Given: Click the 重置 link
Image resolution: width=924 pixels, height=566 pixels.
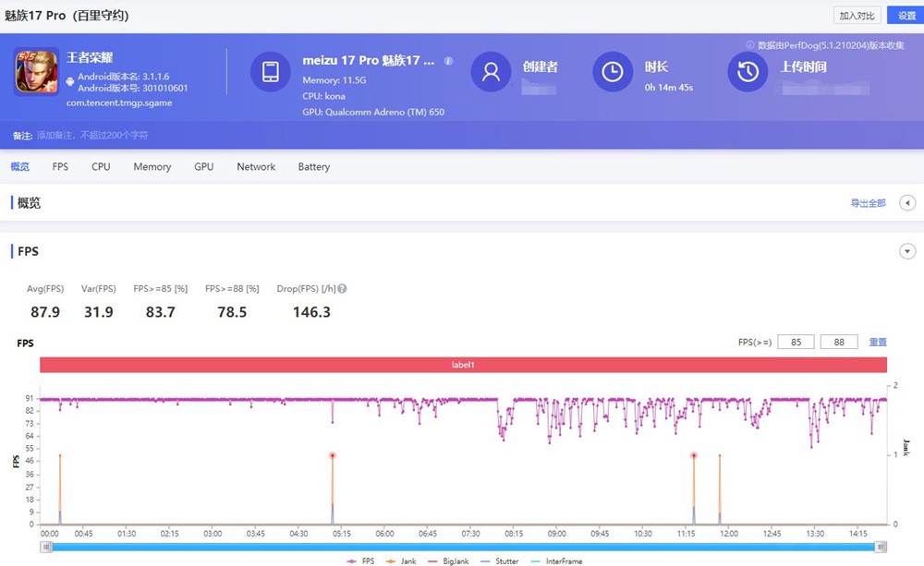Looking at the screenshot, I should coord(878,343).
